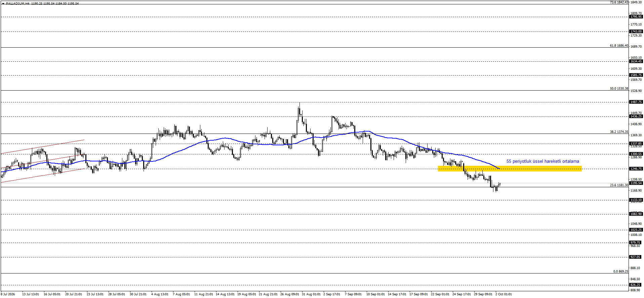
Task: Click the 73.6 Fibonacci label 1842.43
Action: tap(619, 2)
